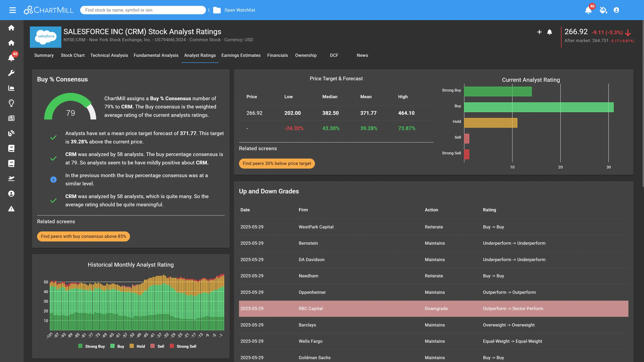Open the Technical Analysis tab
644x362 pixels.
[109, 55]
